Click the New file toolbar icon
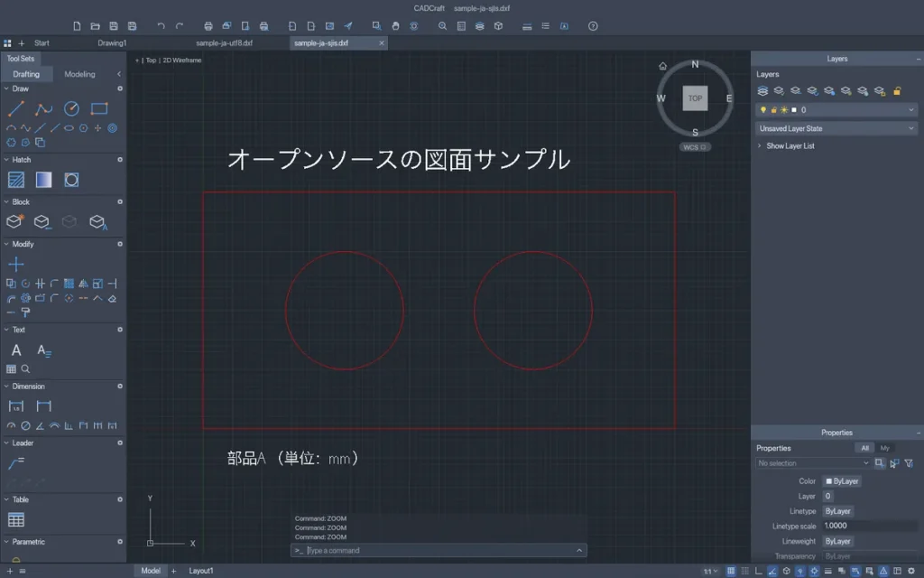The width and height of the screenshot is (924, 578). pyautogui.click(x=77, y=26)
